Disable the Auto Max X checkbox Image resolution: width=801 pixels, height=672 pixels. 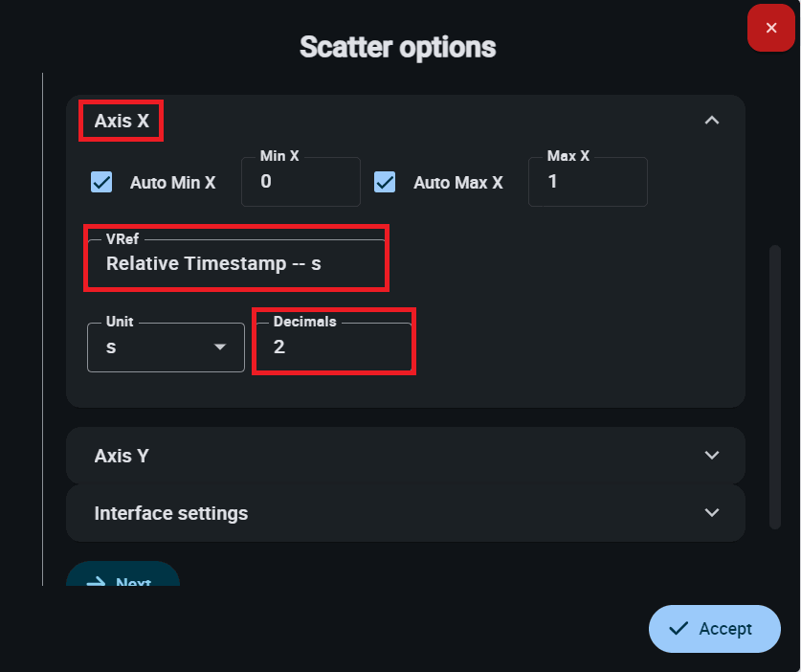click(385, 182)
